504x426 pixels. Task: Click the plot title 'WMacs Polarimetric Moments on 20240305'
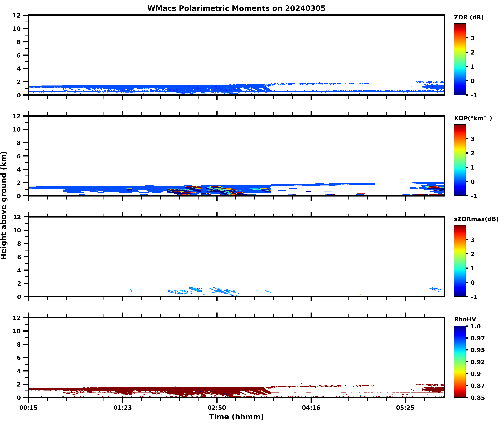(x=236, y=8)
